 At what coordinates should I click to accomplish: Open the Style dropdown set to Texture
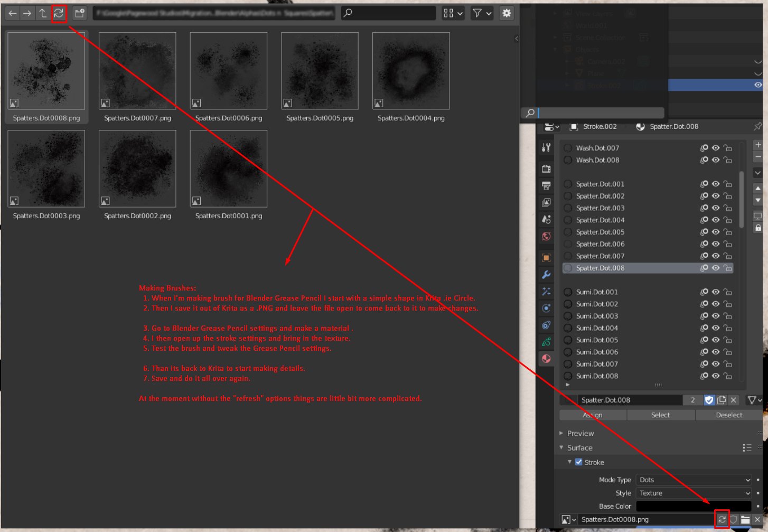pos(694,493)
